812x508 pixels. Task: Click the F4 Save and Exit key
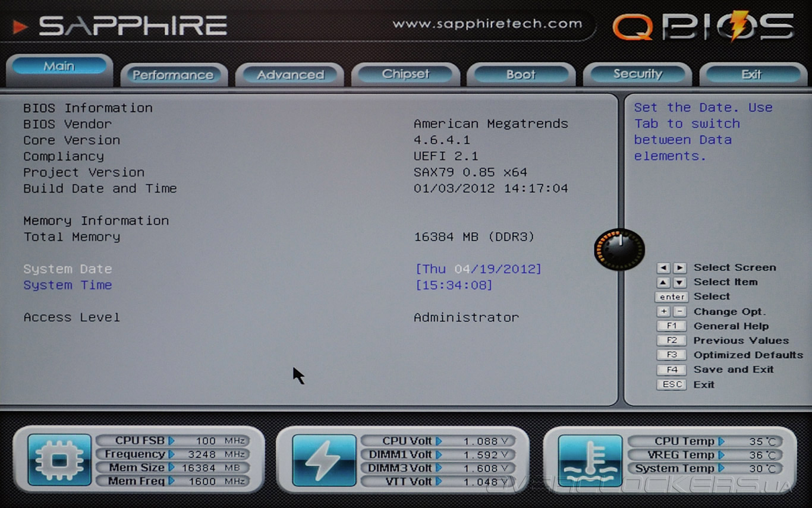click(x=672, y=370)
